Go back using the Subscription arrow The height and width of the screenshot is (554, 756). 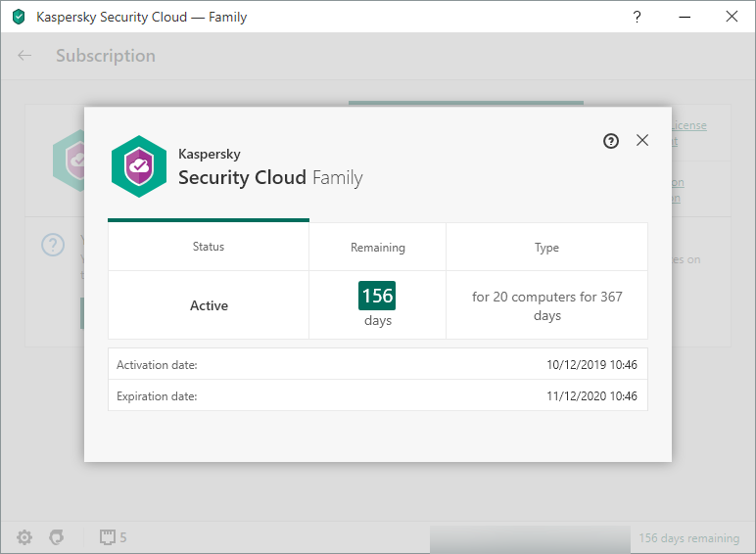(24, 56)
